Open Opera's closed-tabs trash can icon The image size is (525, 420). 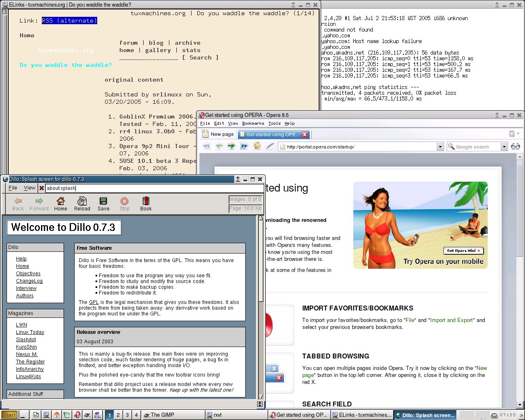pyautogui.click(x=512, y=134)
